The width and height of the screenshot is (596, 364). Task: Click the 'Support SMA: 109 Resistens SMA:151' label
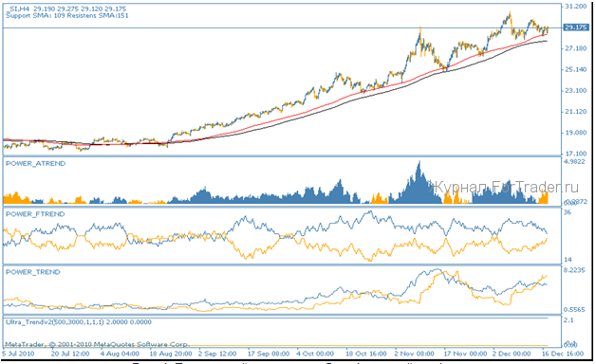pyautogui.click(x=67, y=15)
